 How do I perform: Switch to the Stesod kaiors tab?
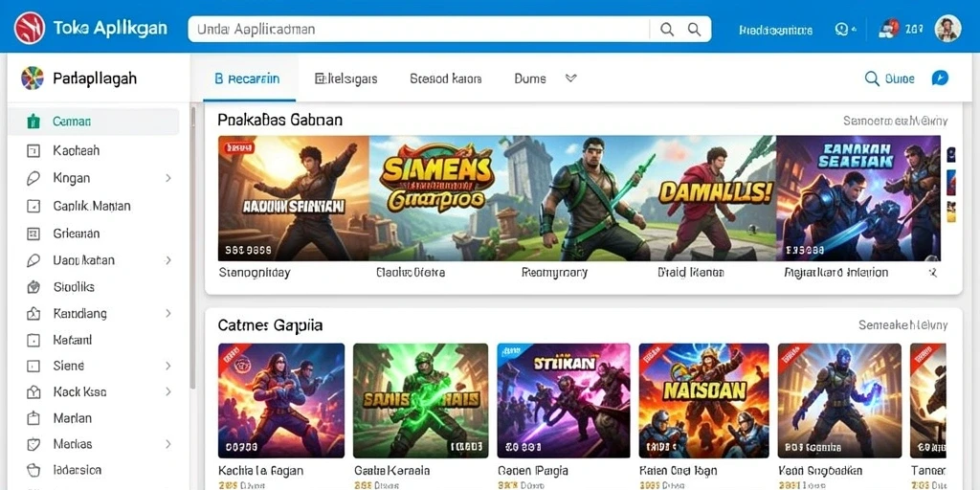pyautogui.click(x=446, y=78)
